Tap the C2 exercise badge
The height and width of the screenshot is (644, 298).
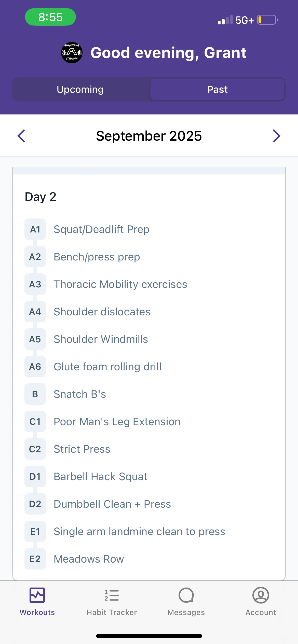coord(35,449)
